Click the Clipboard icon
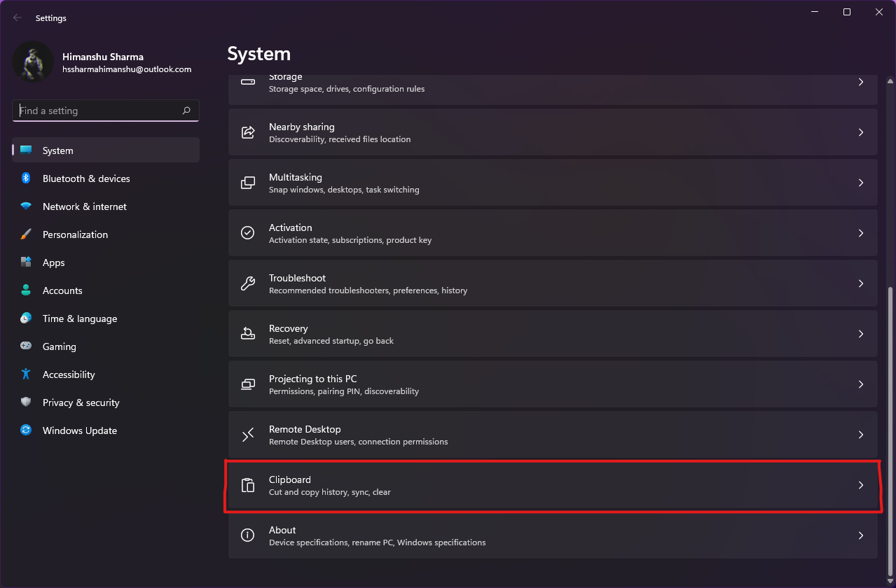 [248, 485]
